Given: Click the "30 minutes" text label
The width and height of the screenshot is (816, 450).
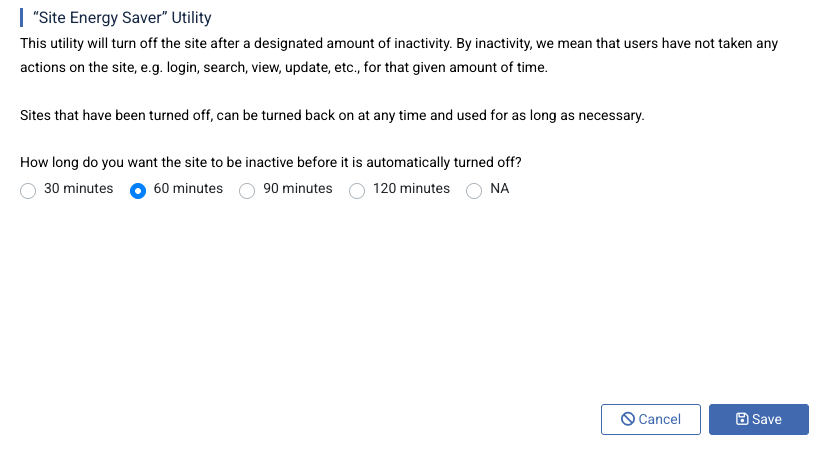Looking at the screenshot, I should (79, 188).
